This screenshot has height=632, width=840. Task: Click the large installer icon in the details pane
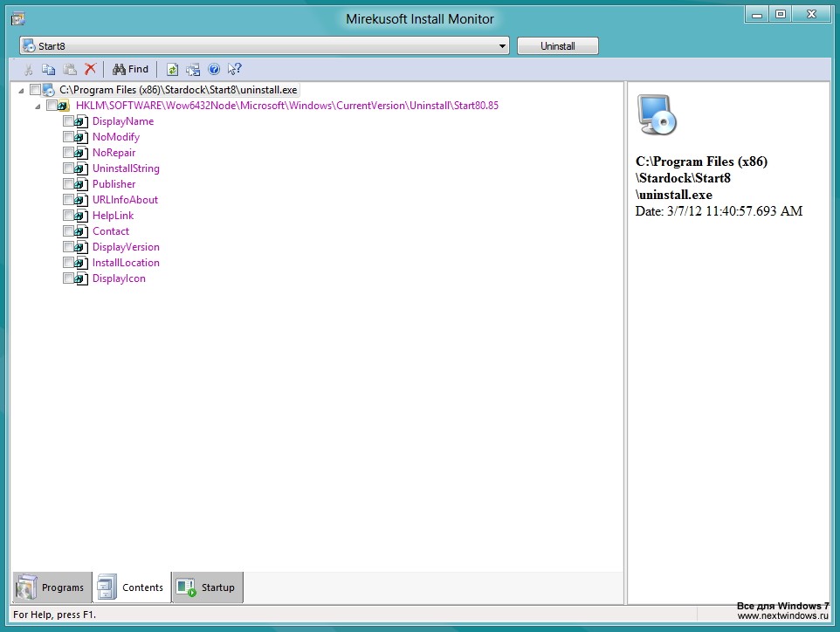point(657,114)
